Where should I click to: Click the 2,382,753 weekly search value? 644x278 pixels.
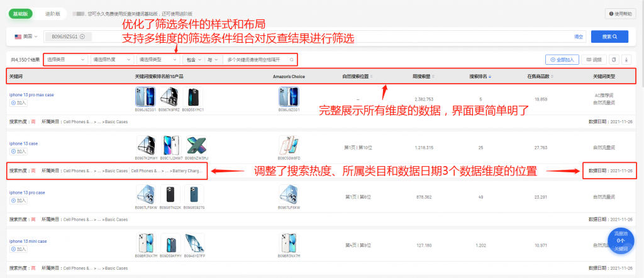click(x=425, y=99)
